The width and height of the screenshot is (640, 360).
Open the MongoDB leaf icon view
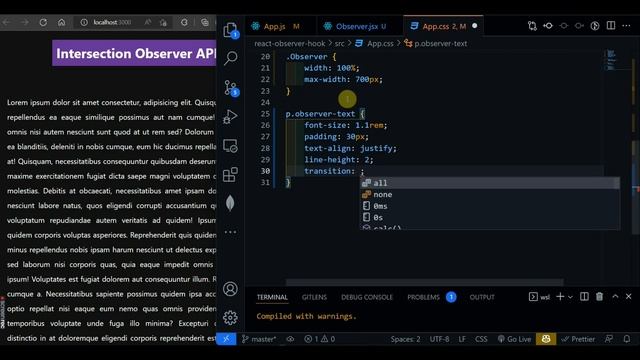click(230, 203)
